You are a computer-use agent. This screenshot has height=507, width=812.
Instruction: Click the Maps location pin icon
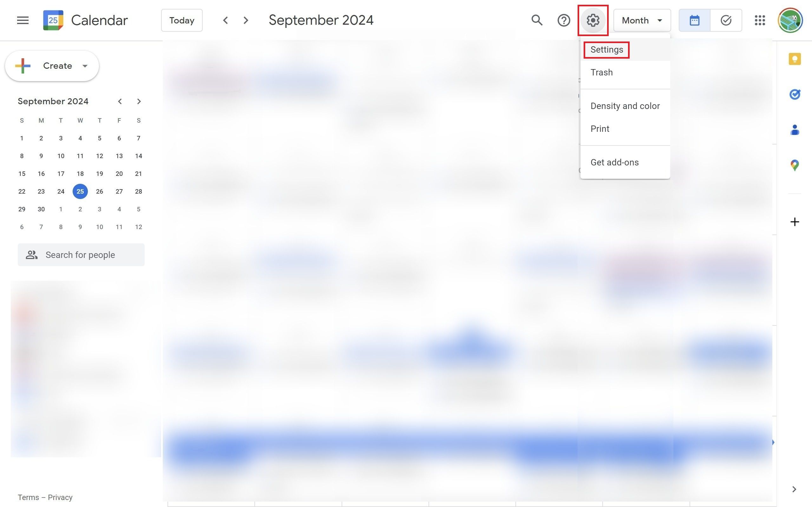795,165
